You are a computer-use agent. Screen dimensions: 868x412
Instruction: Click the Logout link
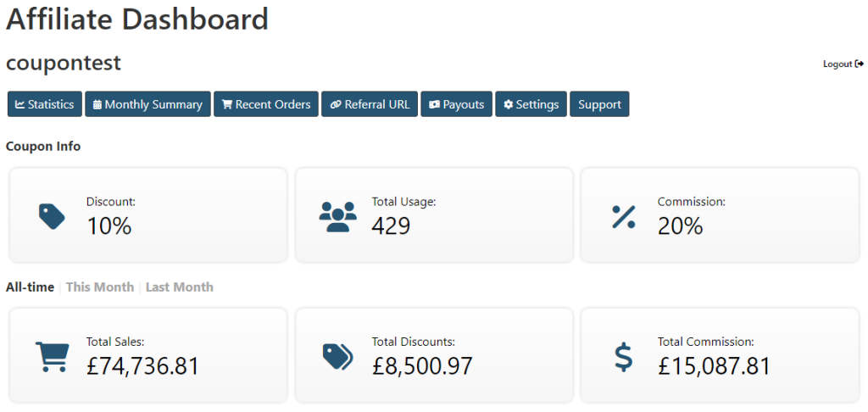(x=837, y=64)
